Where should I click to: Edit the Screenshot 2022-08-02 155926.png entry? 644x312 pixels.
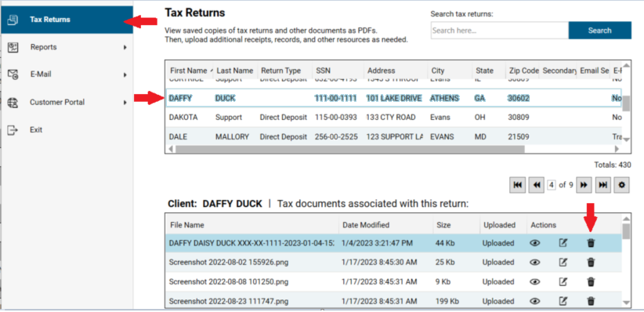point(563,263)
